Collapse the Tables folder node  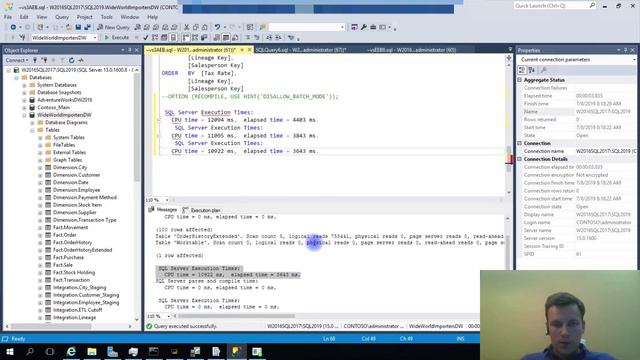click(x=32, y=130)
